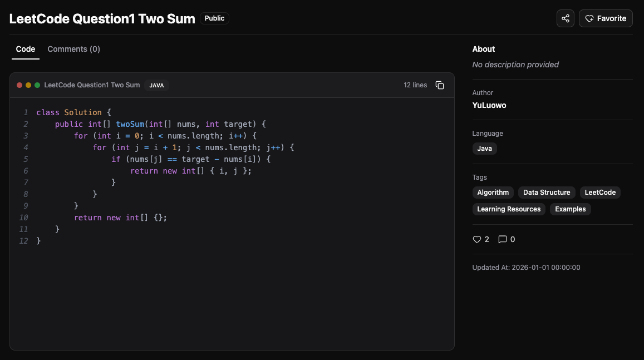This screenshot has width=644, height=360.
Task: Click the red window dot in code header
Action: (19, 85)
